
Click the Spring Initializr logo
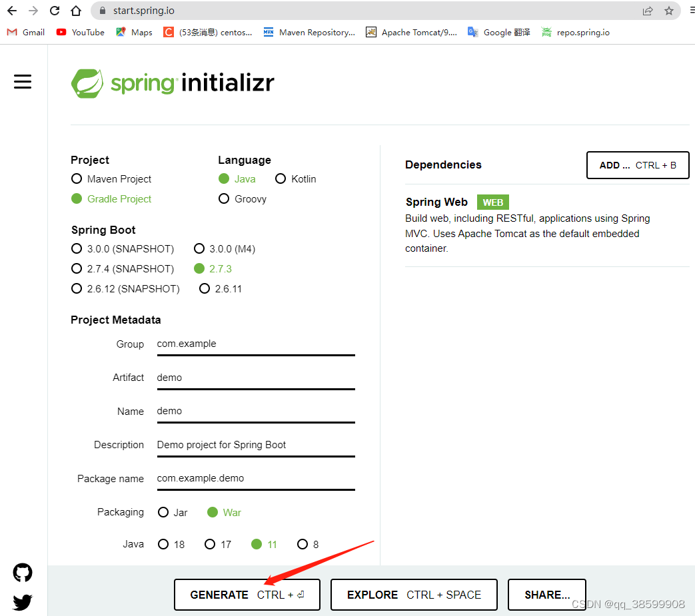(x=173, y=83)
